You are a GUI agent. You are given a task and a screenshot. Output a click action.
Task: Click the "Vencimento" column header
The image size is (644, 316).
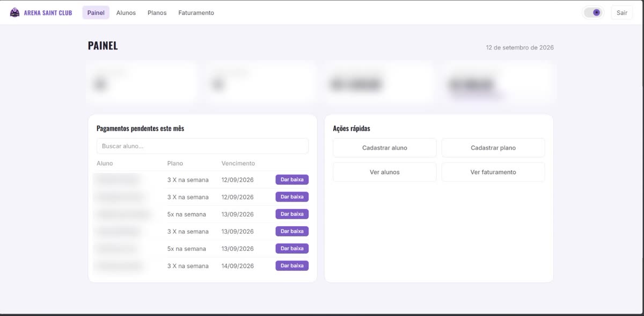point(238,163)
